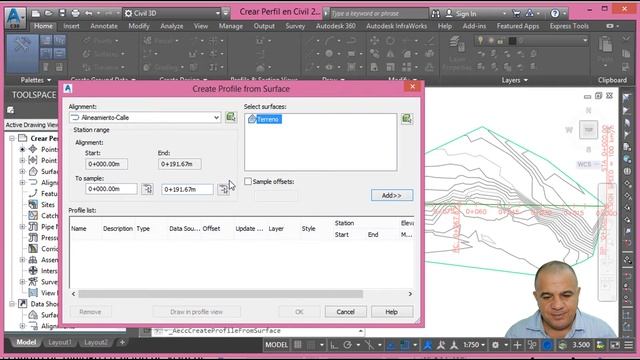This screenshot has height=360, width=640.
Task: Switch to the Analyze ribbon tab
Action: tap(171, 26)
